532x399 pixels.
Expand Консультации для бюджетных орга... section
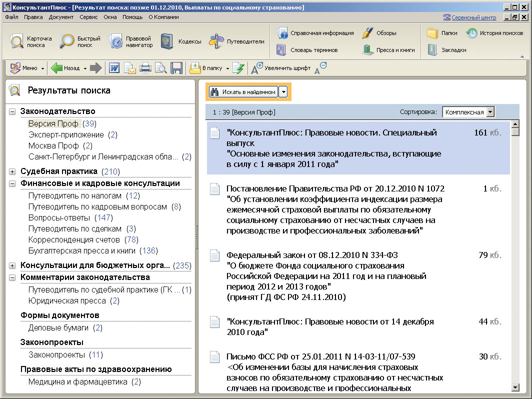12,265
